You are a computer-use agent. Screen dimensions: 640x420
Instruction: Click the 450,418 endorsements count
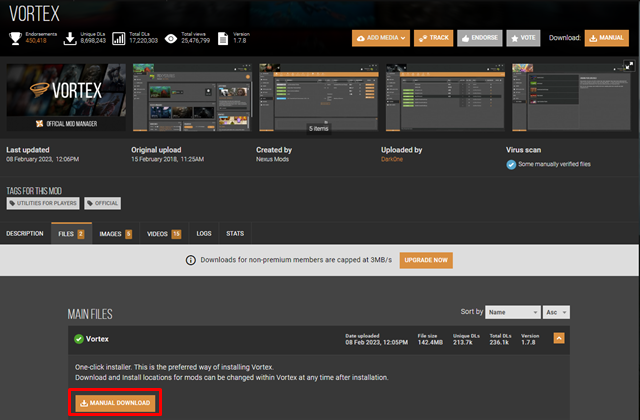pyautogui.click(x=36, y=41)
